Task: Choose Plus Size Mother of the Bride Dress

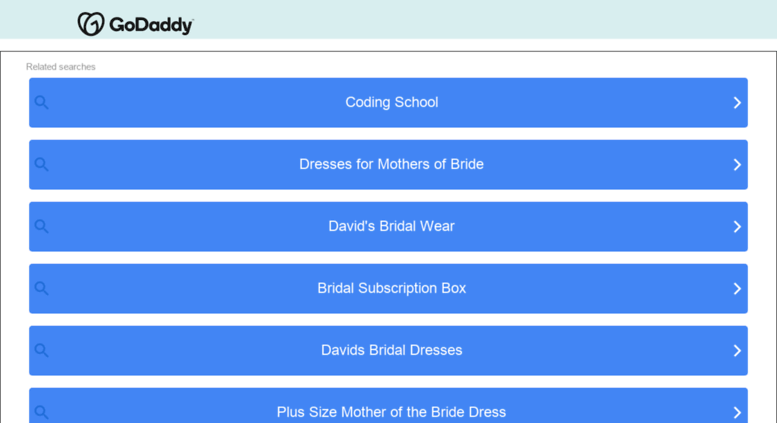Action: (388, 406)
